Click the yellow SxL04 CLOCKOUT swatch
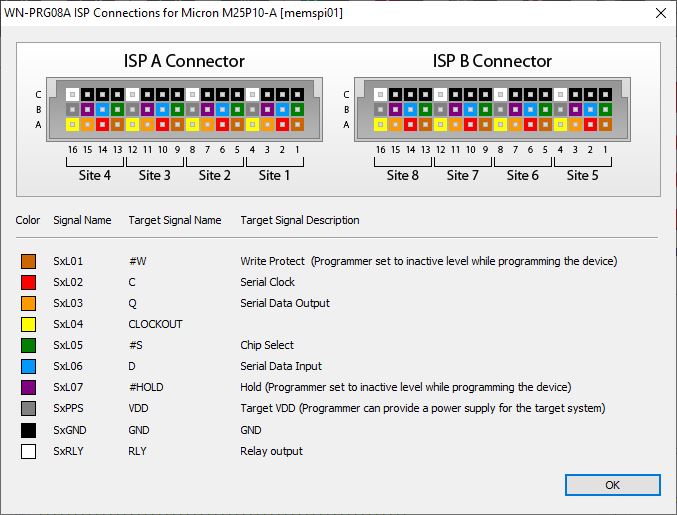 pos(28,324)
